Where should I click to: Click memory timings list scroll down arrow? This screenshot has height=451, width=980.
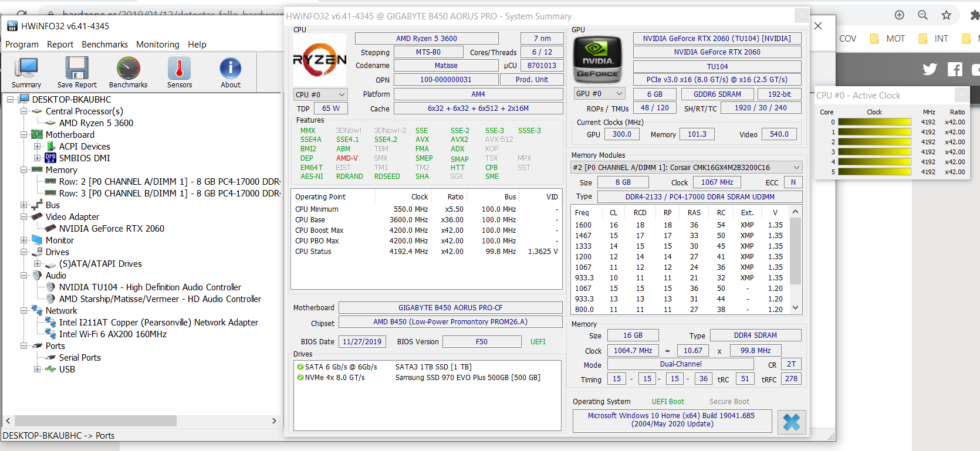point(796,308)
